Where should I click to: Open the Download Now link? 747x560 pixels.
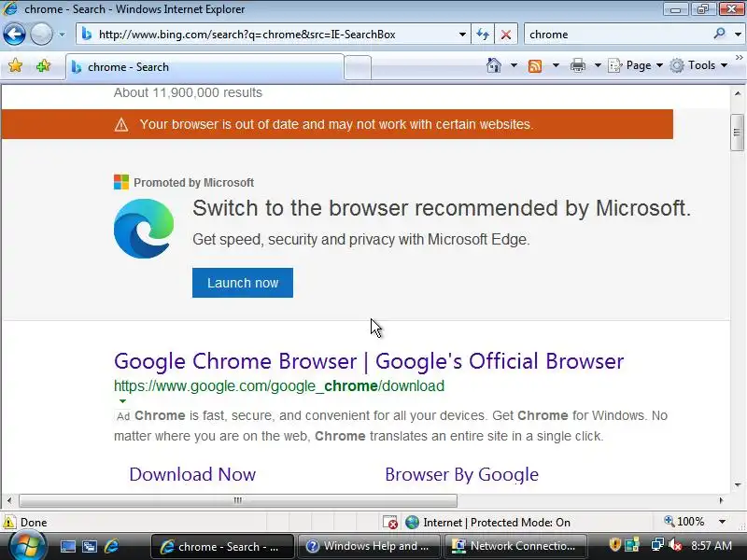(x=192, y=474)
